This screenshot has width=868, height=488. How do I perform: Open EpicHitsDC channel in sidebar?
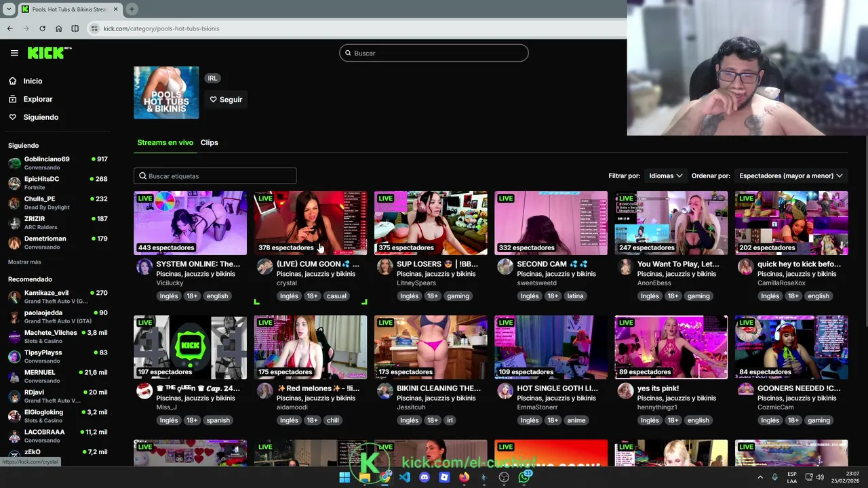(58, 183)
